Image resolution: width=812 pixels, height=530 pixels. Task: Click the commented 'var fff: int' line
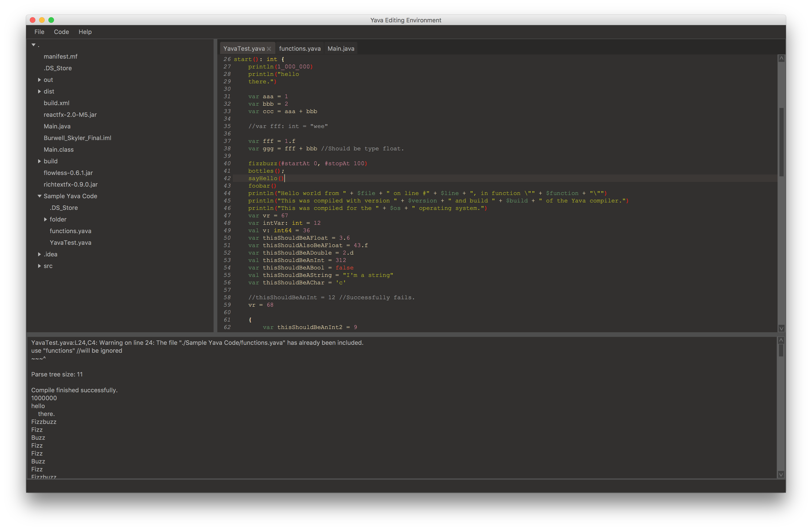(x=288, y=126)
